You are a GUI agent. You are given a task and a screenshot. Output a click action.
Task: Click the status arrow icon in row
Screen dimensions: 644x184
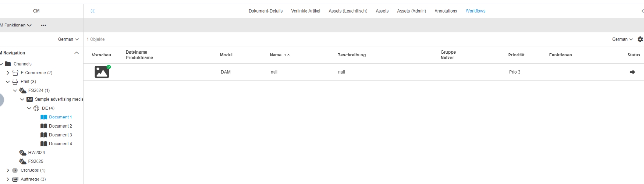pos(632,72)
